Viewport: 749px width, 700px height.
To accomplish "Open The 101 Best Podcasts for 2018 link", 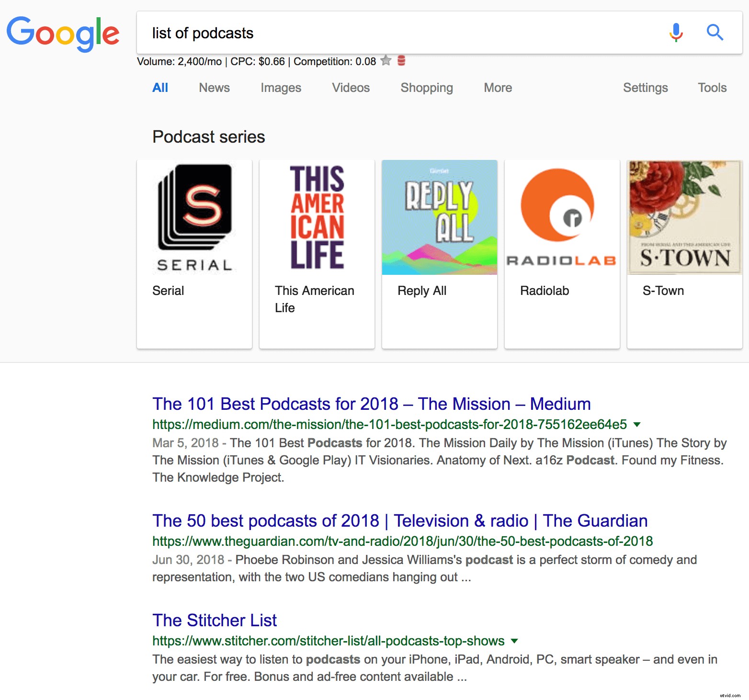I will (371, 404).
